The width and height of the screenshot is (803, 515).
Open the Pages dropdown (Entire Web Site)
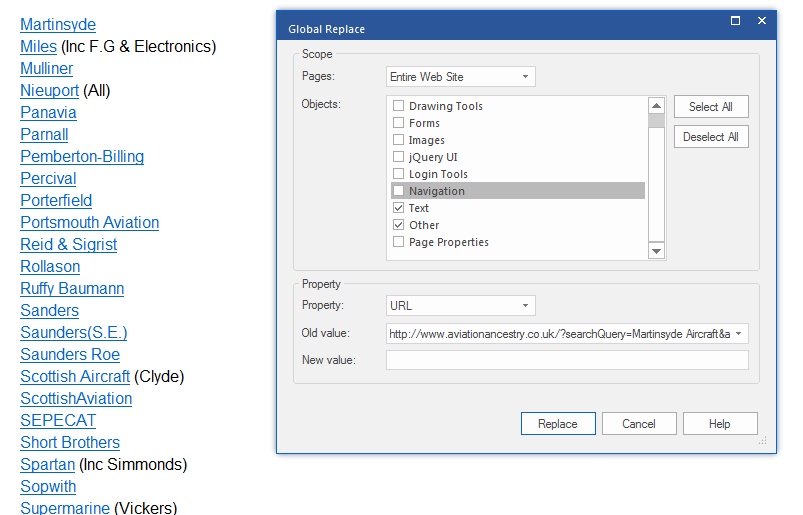point(460,77)
